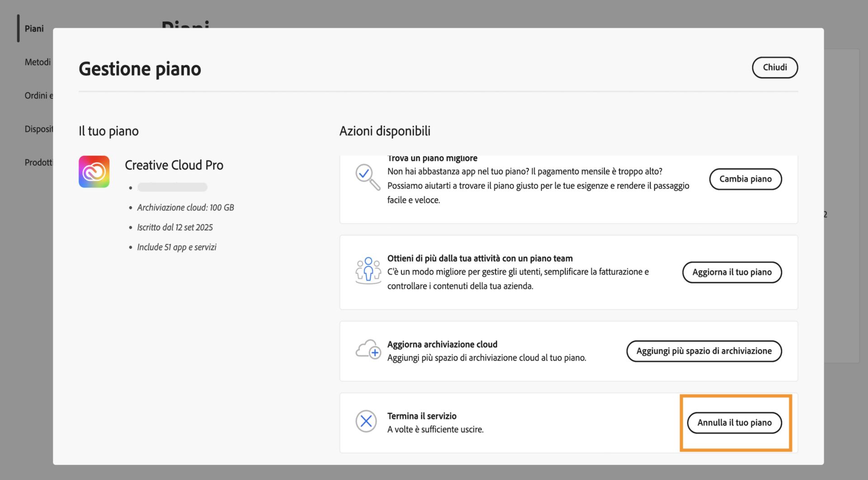Select Piani in the left sidebar

pos(34,29)
